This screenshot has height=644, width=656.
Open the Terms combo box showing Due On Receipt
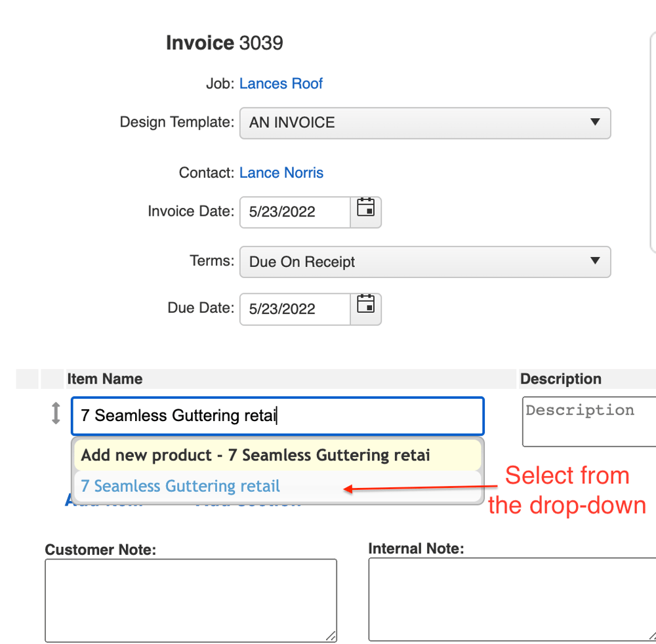tap(425, 262)
